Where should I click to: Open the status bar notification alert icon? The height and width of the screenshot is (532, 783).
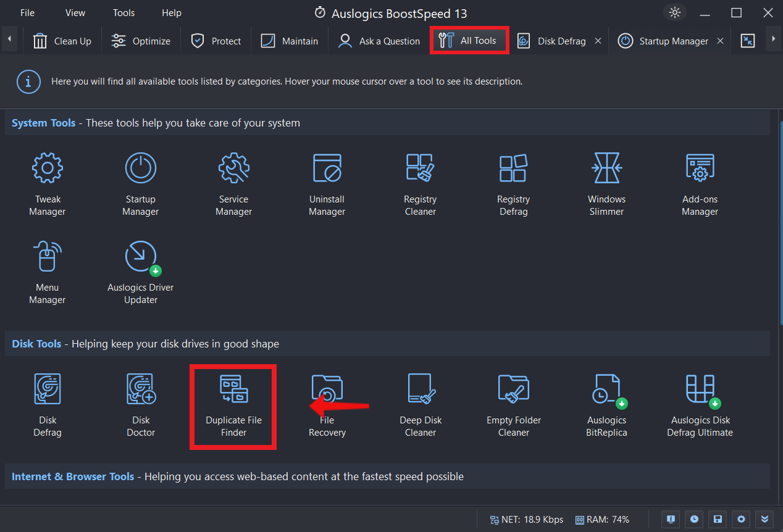[x=671, y=519]
